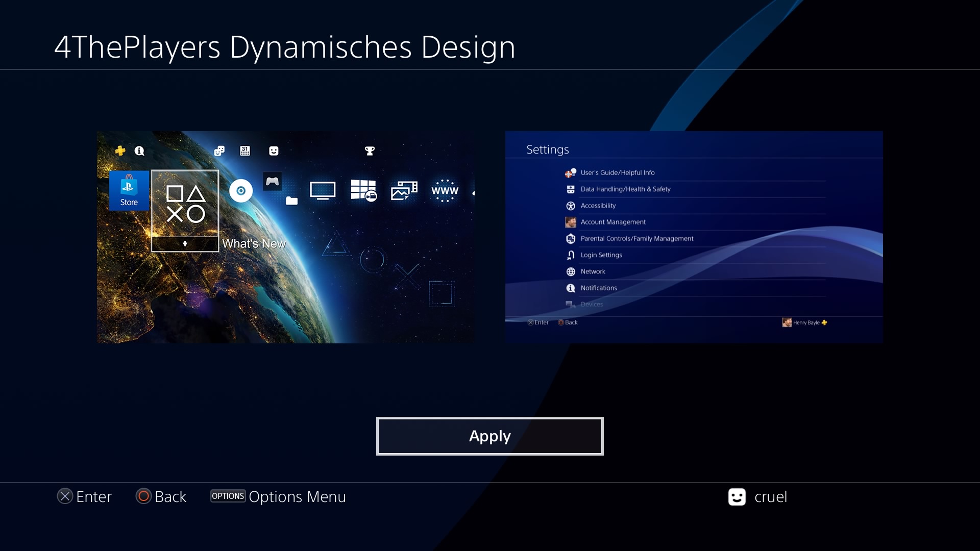This screenshot has width=980, height=551.
Task: Click the TV & Video monitor icon
Action: pos(323,191)
